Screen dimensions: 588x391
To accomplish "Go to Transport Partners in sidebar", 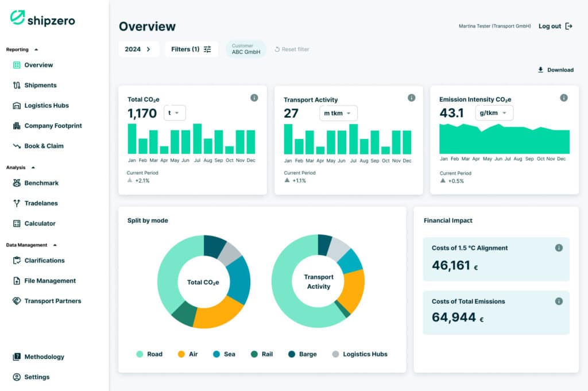I will (52, 301).
